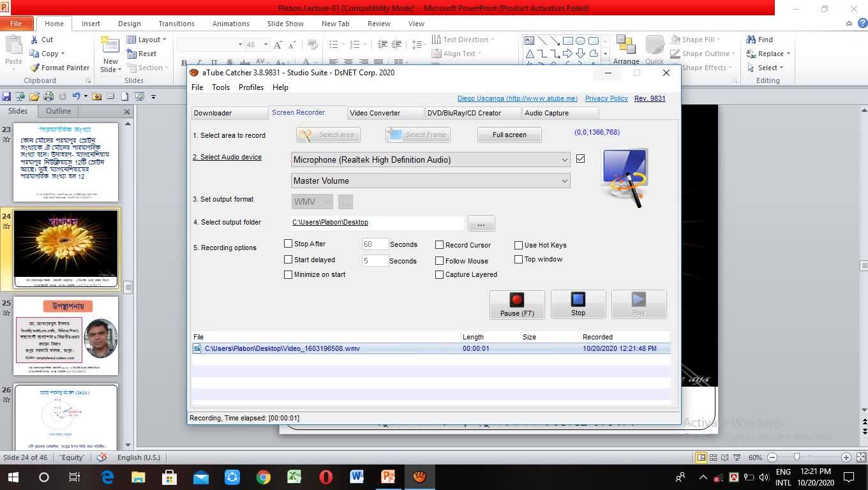Screen dimensions: 868x490
Task: Open the Master Volume dropdown
Action: tap(430, 181)
